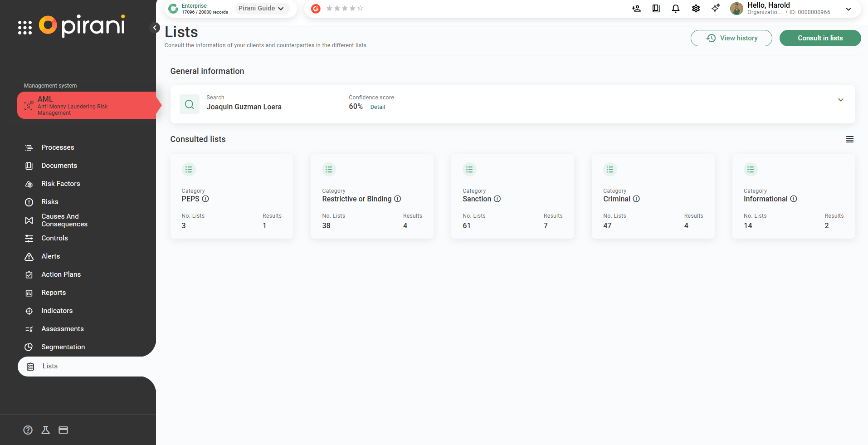This screenshot has width=868, height=445.
Task: Click the AI sparkle icon in header
Action: [716, 8]
